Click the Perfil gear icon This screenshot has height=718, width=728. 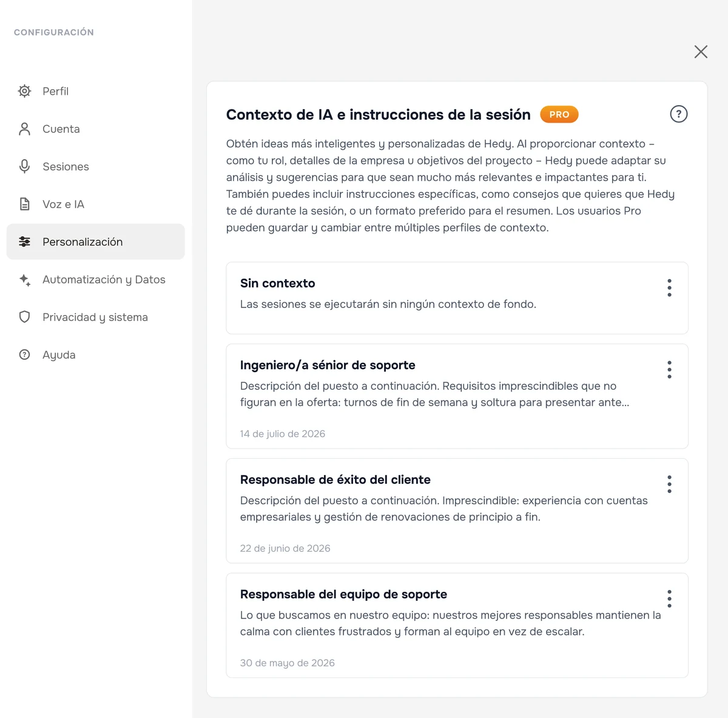click(24, 91)
